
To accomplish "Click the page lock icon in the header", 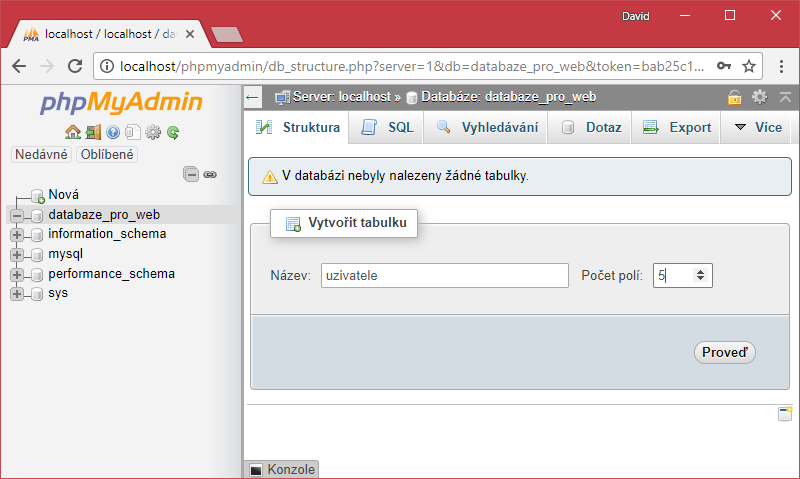I will (x=734, y=97).
